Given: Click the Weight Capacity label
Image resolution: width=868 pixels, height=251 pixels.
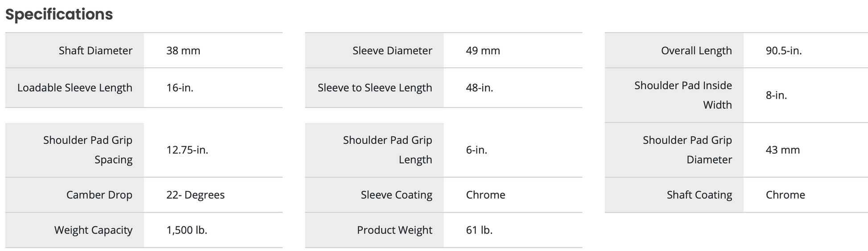Looking at the screenshot, I should coord(93,230).
